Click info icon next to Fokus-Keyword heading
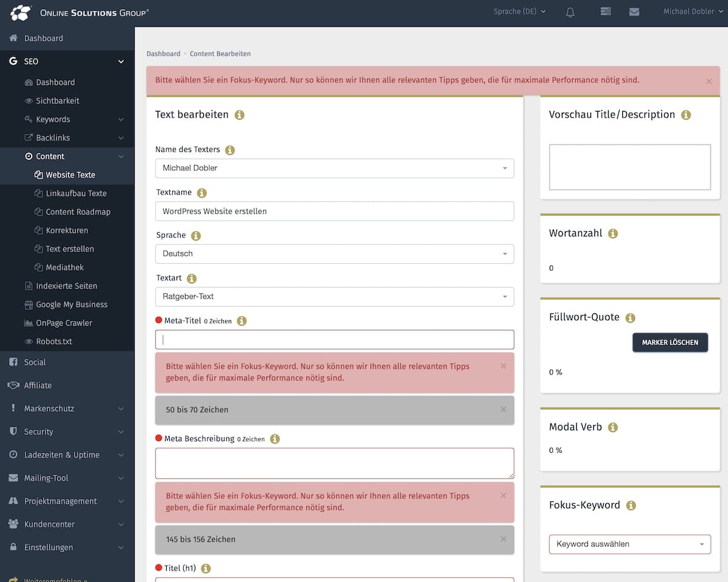Image resolution: width=728 pixels, height=582 pixels. click(x=631, y=506)
